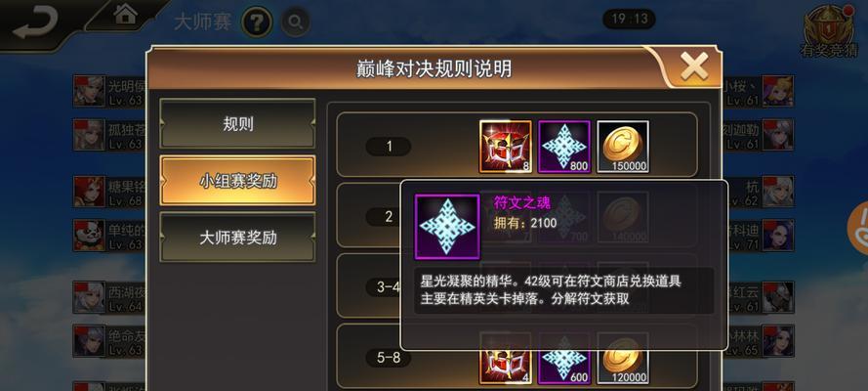Select the 小组赛奖励 tab
The width and height of the screenshot is (868, 391).
(x=237, y=181)
